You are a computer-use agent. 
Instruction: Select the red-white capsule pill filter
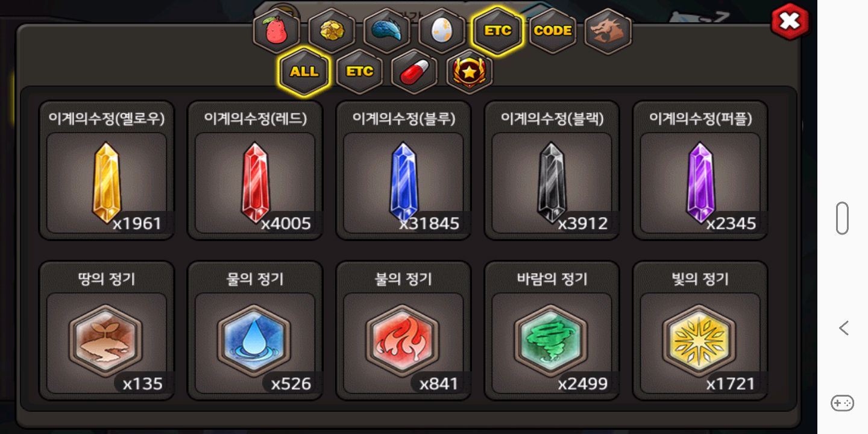[x=415, y=71]
